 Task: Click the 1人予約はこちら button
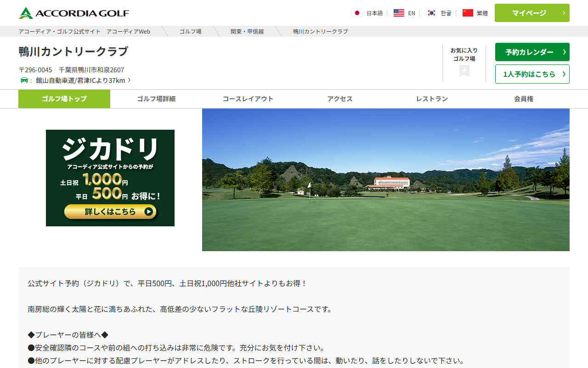click(532, 74)
